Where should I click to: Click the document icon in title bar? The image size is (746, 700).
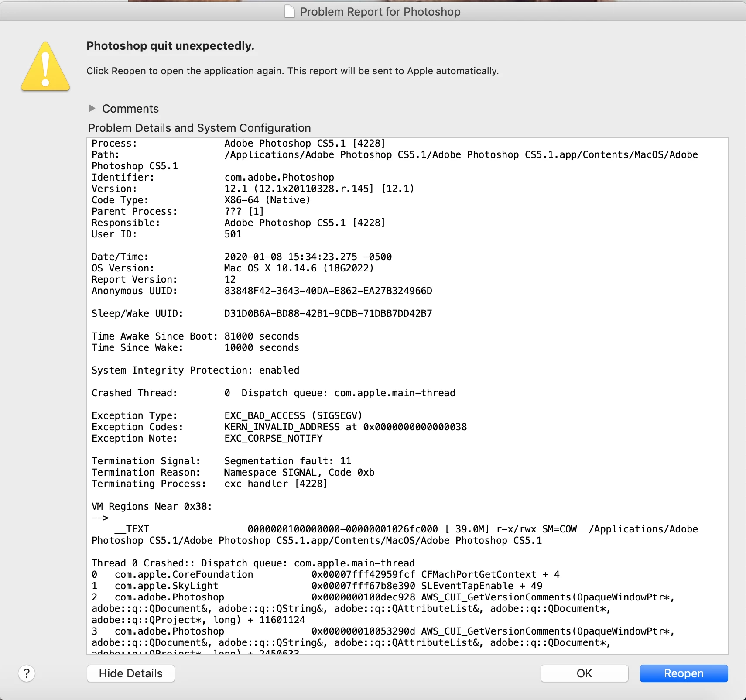(x=289, y=11)
